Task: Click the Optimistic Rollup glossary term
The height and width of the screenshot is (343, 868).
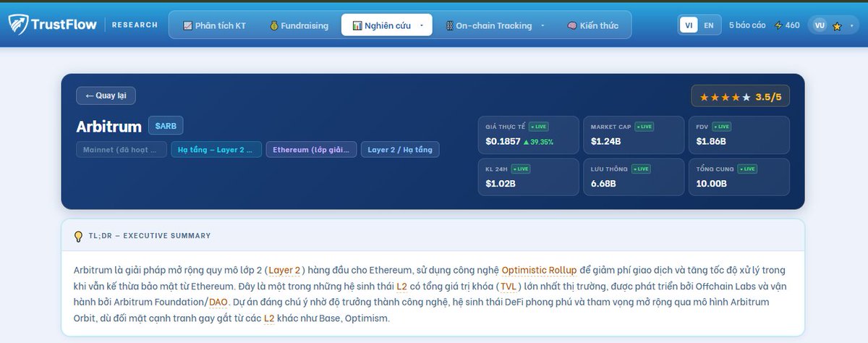Action: tap(539, 271)
